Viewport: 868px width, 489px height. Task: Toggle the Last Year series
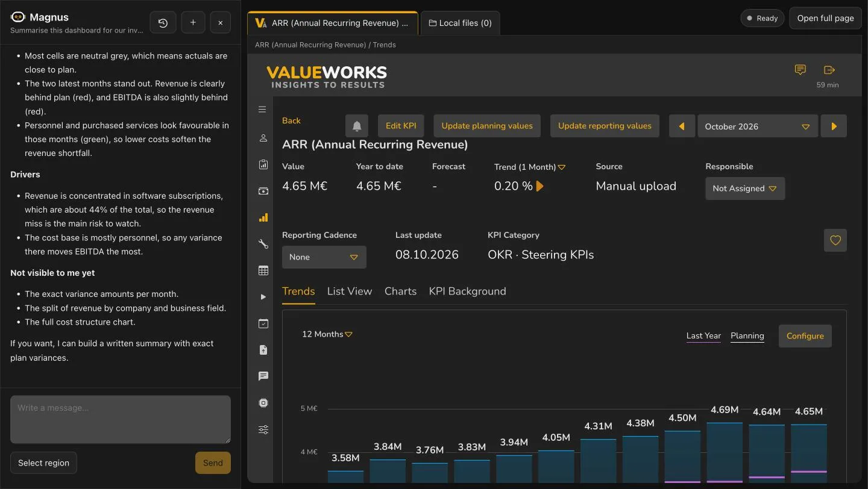[703, 336]
